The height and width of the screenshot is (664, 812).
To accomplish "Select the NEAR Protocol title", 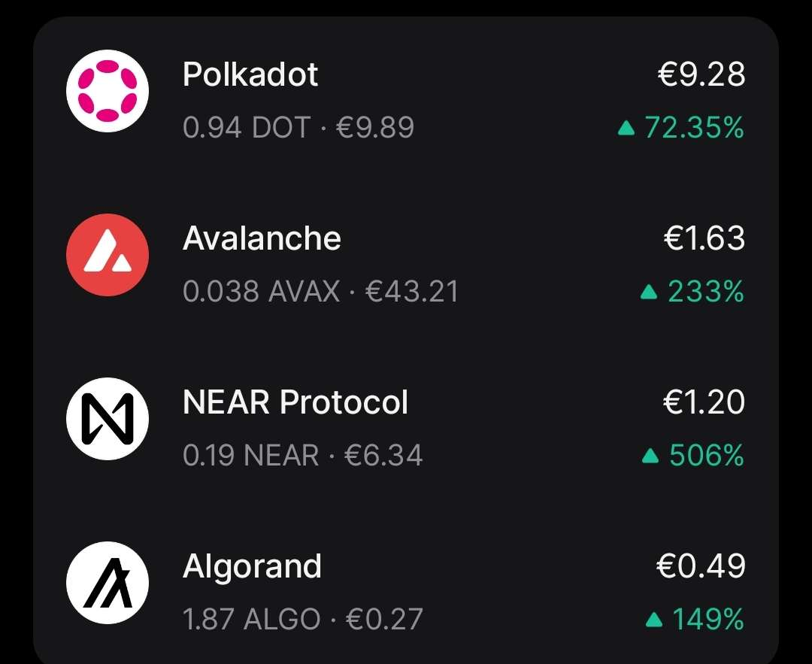I will coord(295,402).
